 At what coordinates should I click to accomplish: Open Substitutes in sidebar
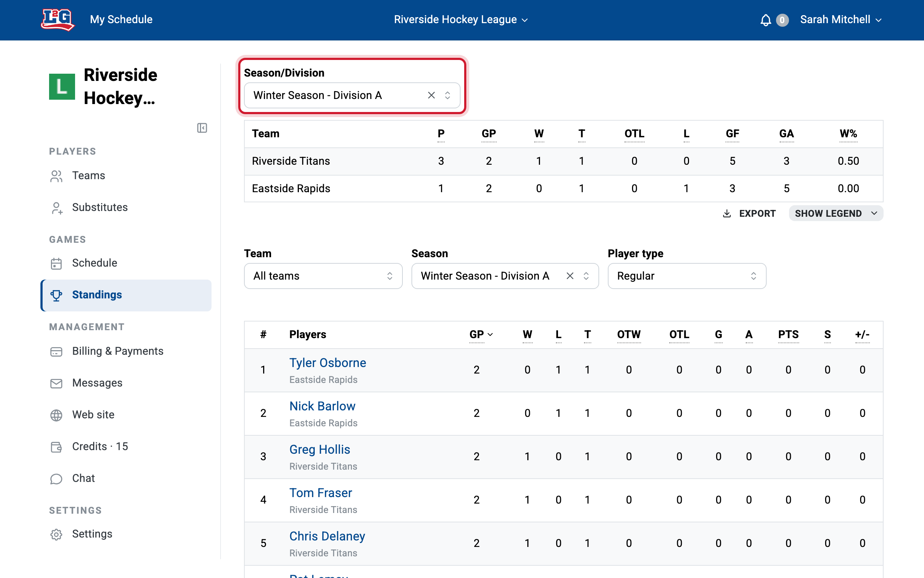coord(126,208)
